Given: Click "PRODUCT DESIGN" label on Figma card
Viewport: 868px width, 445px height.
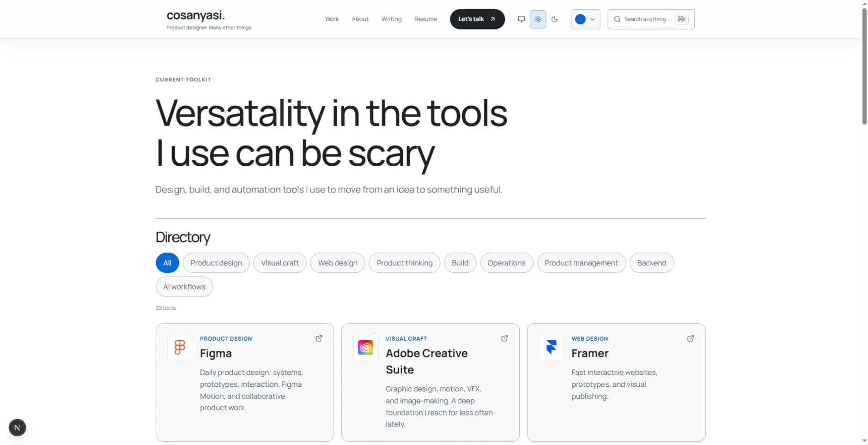Looking at the screenshot, I should pos(226,338).
